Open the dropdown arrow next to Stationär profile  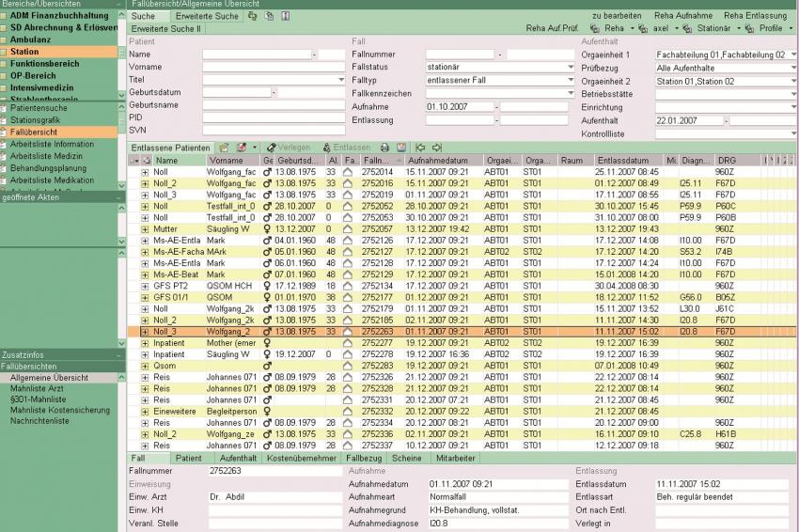[738, 28]
